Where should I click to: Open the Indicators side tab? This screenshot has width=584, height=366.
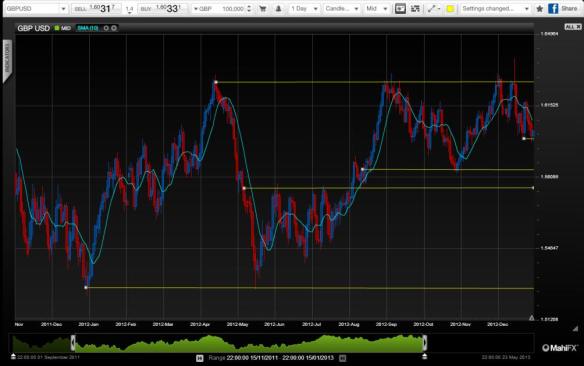pos(7,60)
